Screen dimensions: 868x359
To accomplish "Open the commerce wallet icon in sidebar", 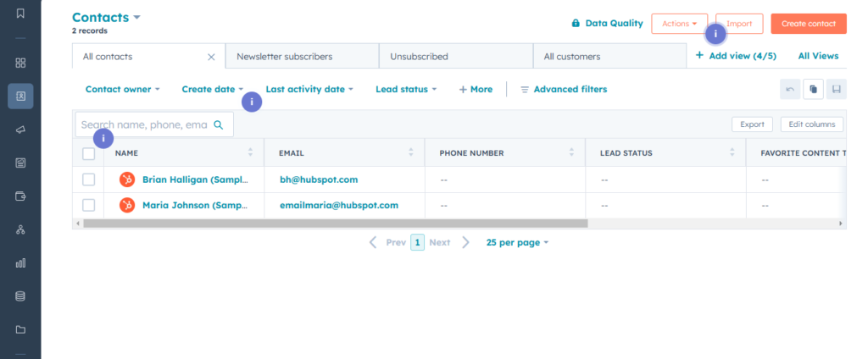I will pos(20,196).
